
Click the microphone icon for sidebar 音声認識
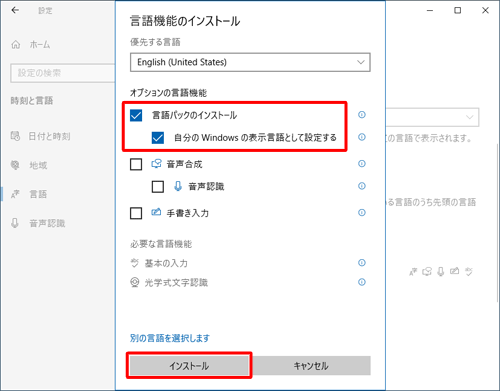15,223
